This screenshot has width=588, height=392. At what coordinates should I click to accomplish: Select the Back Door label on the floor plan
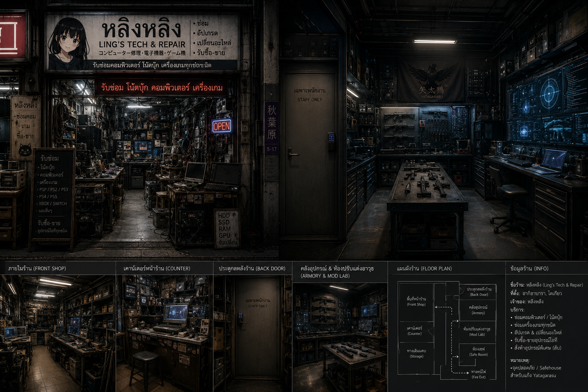click(479, 291)
